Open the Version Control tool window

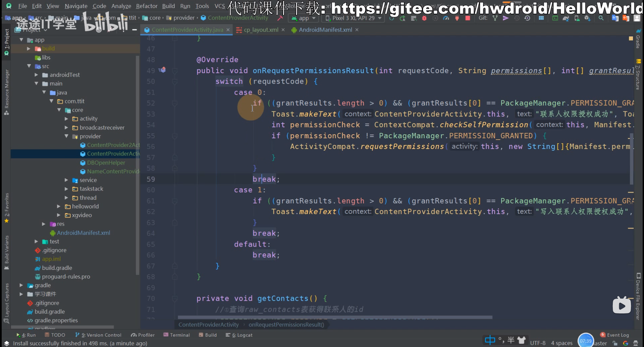pyautogui.click(x=98, y=335)
